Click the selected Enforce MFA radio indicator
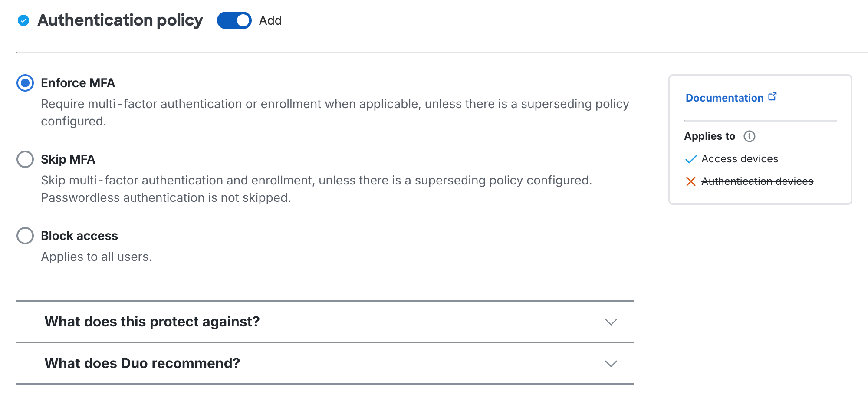Image resolution: width=868 pixels, height=398 pixels. point(25,83)
